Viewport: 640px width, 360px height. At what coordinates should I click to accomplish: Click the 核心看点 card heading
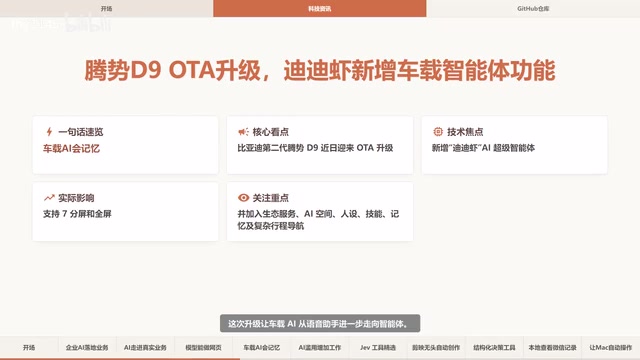pyautogui.click(x=271, y=132)
